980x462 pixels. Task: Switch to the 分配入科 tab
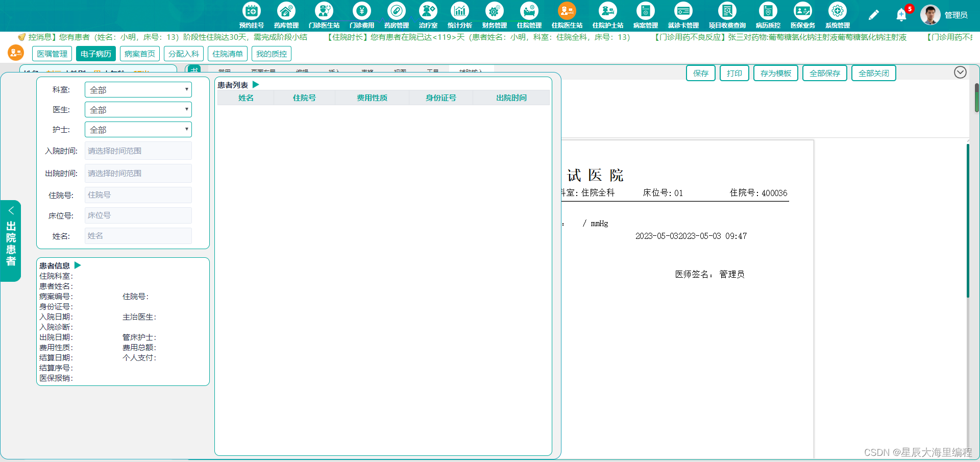184,54
